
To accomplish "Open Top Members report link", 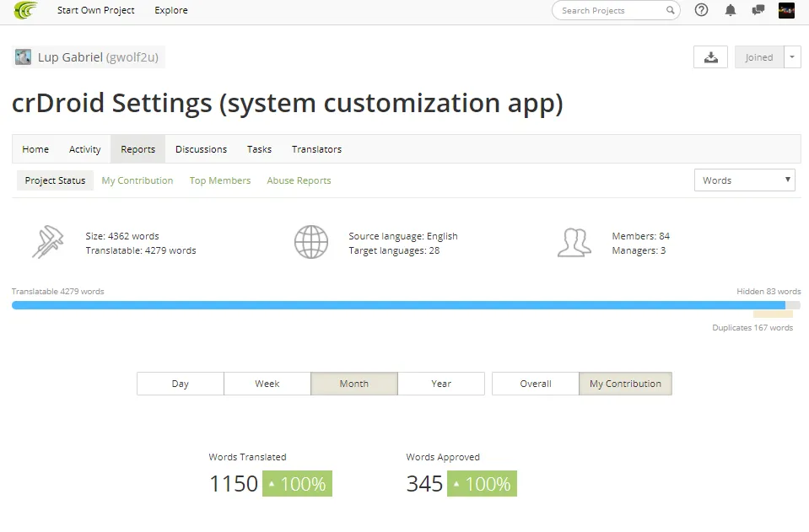I will coord(220,180).
